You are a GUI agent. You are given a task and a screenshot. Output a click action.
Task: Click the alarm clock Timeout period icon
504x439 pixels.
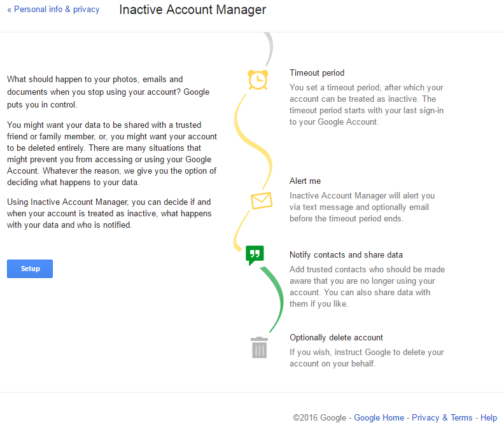tap(258, 80)
